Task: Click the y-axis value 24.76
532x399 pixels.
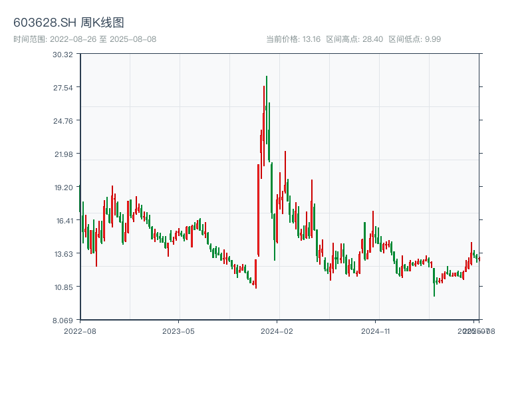Action: 63,121
